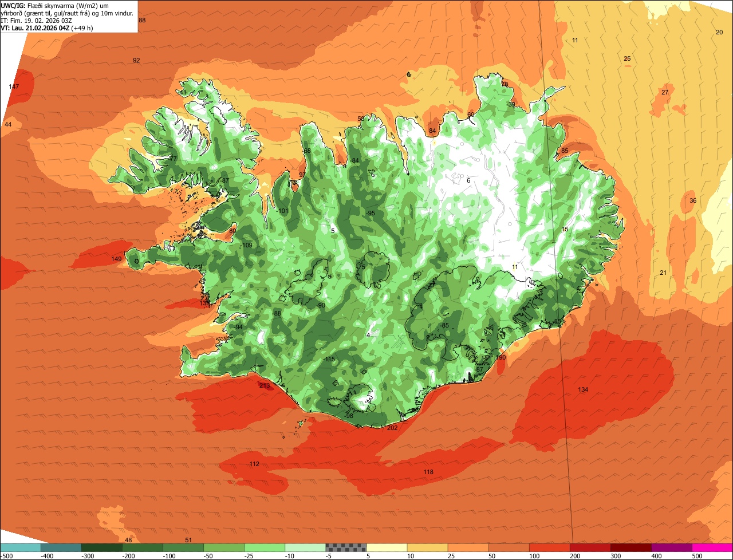Click the map value '21' east of Iceland
Image resolution: width=733 pixels, height=560 pixels.
coord(663,273)
